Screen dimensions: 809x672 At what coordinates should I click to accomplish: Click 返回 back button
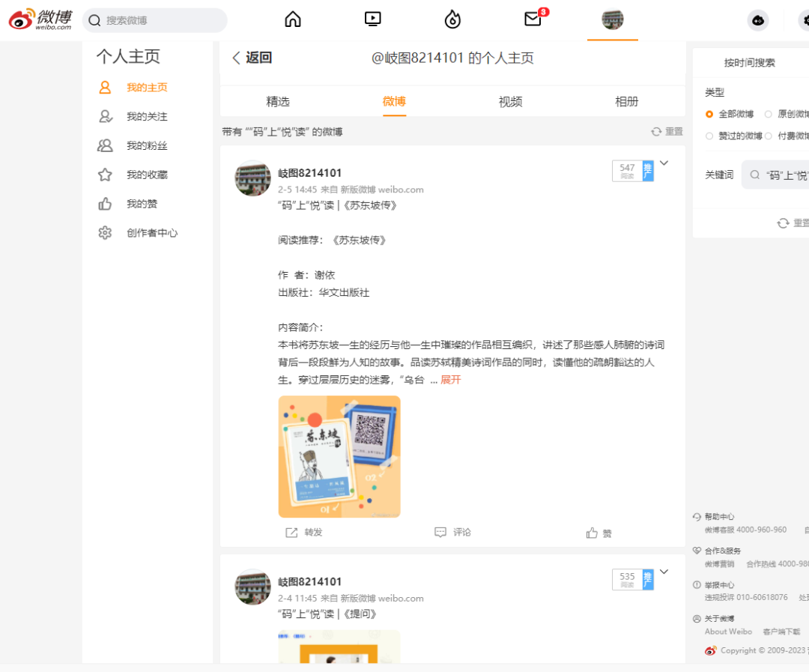click(252, 57)
